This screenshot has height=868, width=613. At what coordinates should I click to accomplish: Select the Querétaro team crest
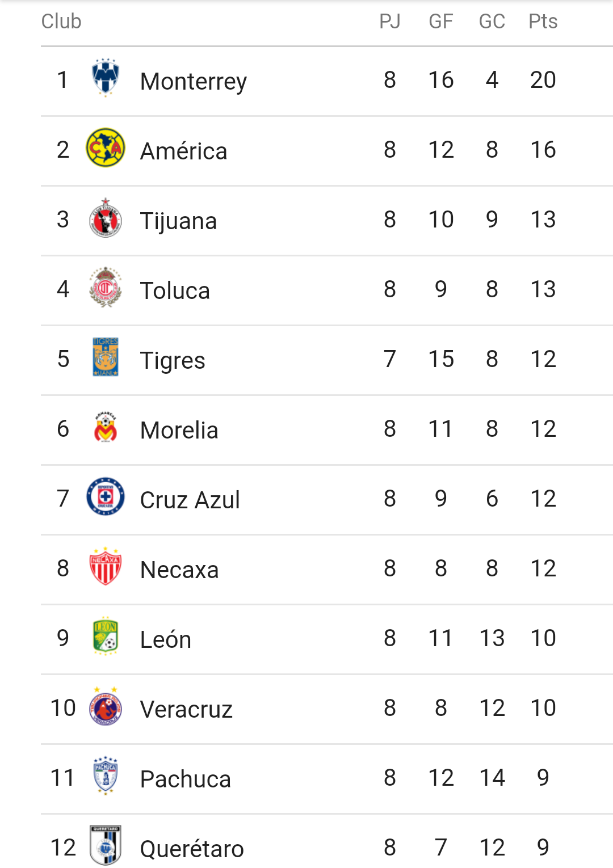[x=106, y=845]
